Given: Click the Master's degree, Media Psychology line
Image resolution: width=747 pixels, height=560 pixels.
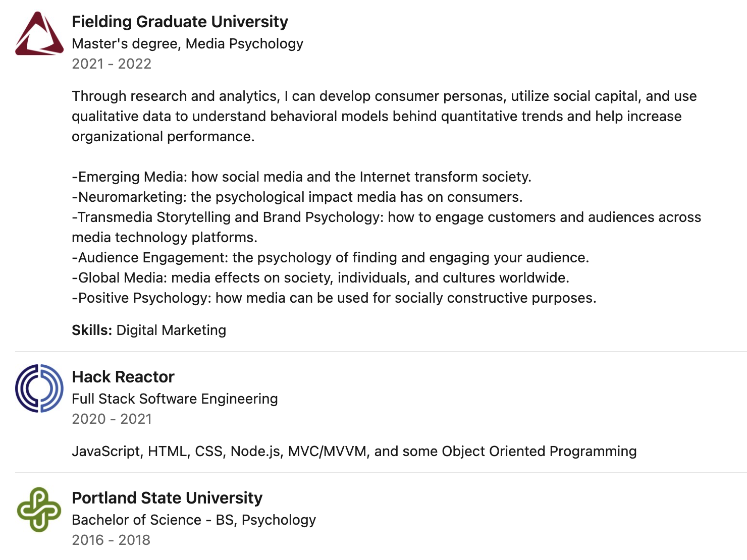Looking at the screenshot, I should pos(187,44).
